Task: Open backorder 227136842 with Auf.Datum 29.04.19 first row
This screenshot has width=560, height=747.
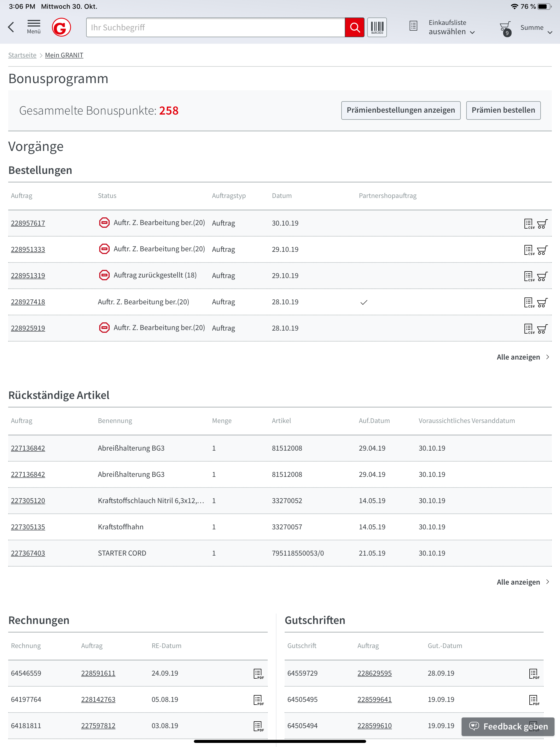Action: click(28, 448)
